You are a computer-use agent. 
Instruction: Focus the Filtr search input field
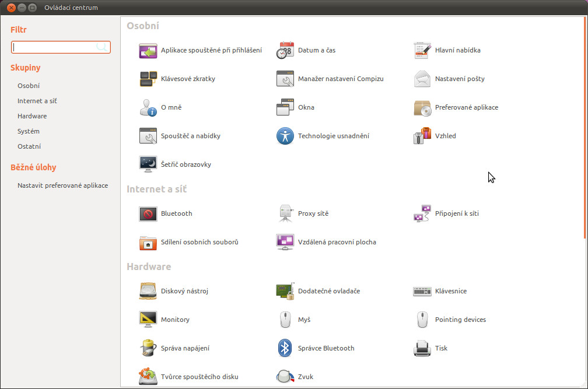[55, 47]
